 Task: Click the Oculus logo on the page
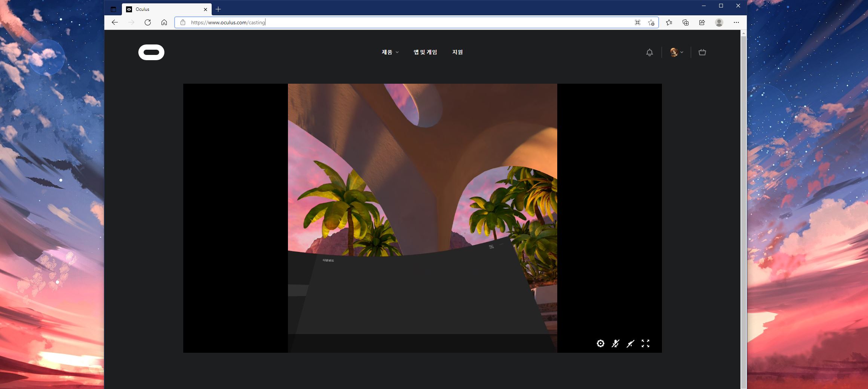(x=151, y=52)
